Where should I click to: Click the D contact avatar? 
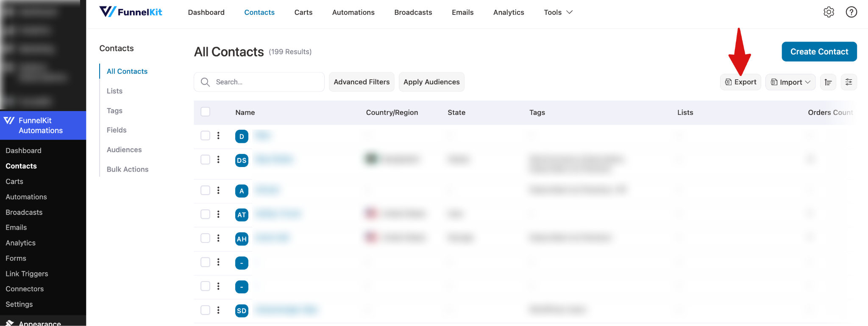point(242,136)
